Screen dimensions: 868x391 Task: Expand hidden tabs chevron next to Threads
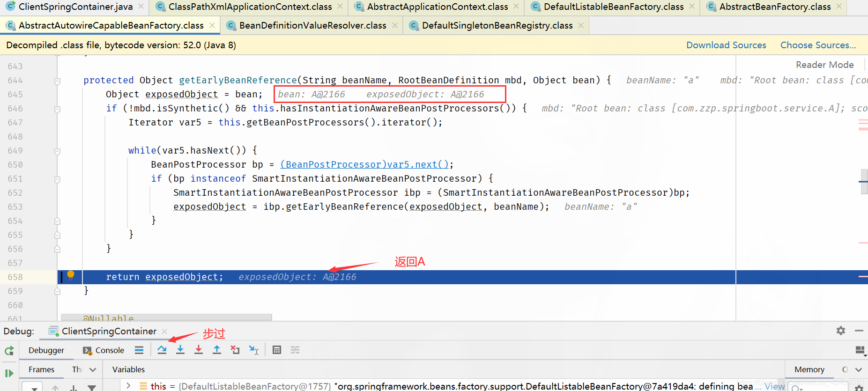[93, 369]
